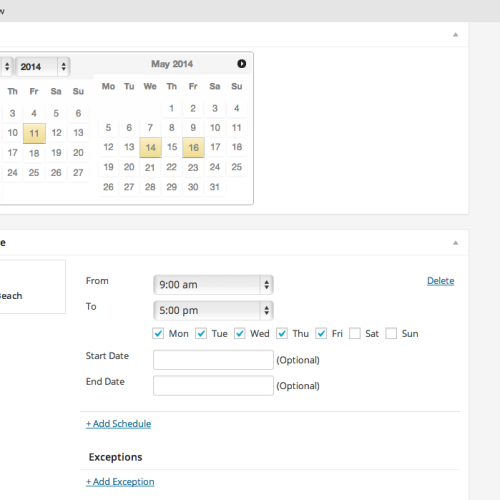Select highlighted day 11 in left calendar

pyautogui.click(x=34, y=133)
